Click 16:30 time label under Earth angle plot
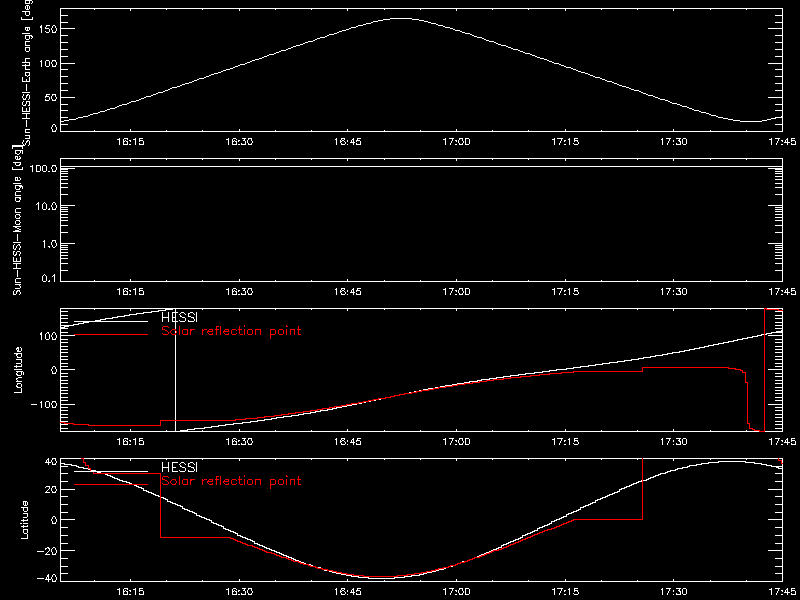Image resolution: width=800 pixels, height=600 pixels. [x=239, y=142]
